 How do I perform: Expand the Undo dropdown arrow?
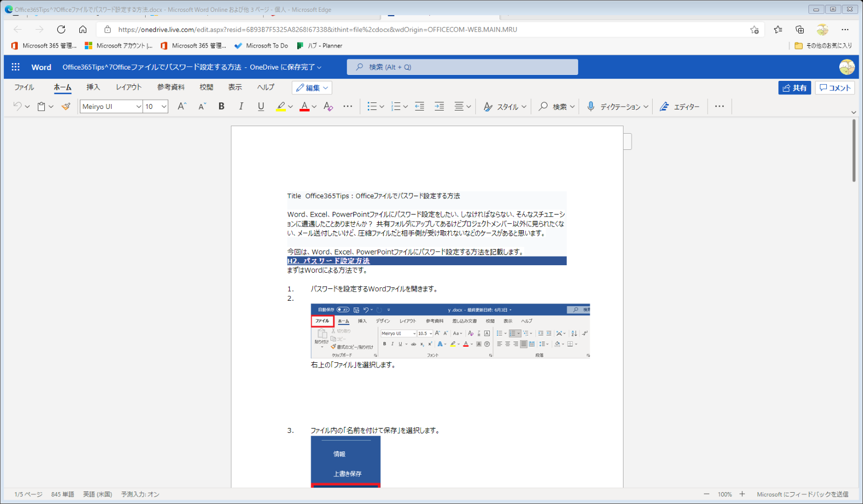(x=27, y=107)
